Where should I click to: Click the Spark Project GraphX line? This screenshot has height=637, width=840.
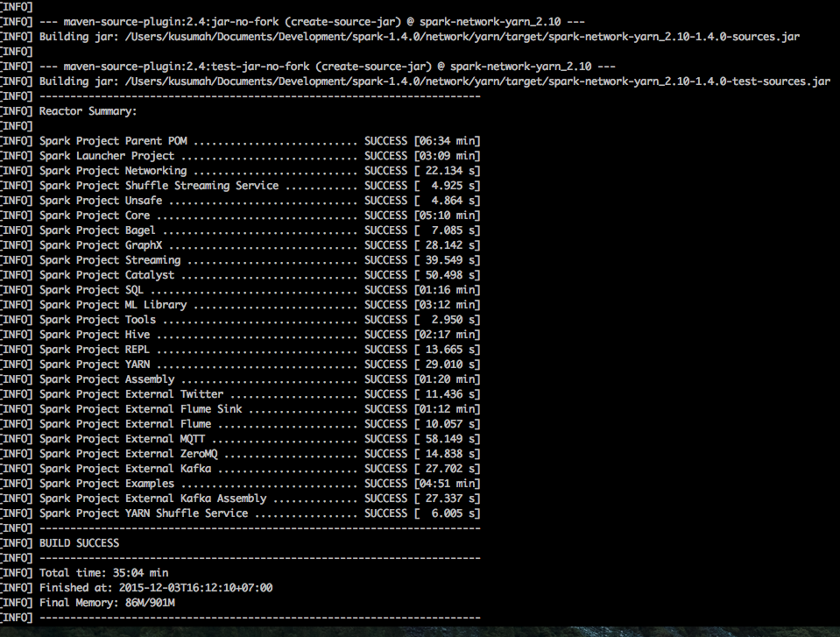[259, 245]
